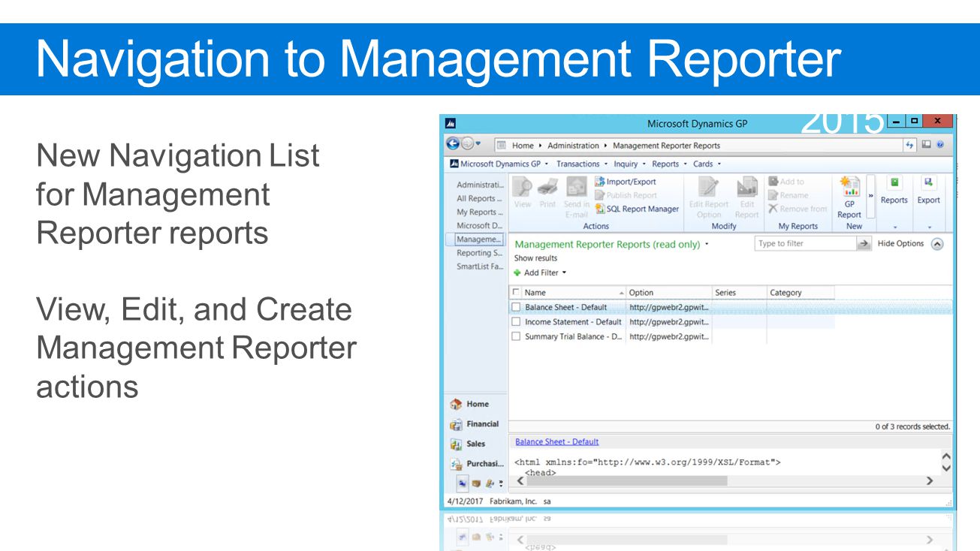Open the Balance Sheet - Default preview link
Viewport: 980px width, 551px height.
pyautogui.click(x=557, y=442)
